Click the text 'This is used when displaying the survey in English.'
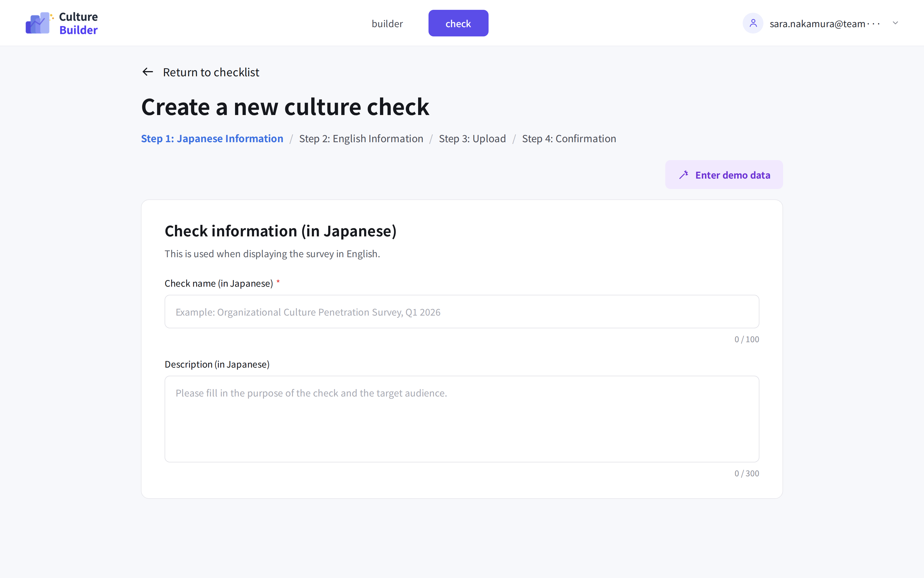This screenshot has height=578, width=924. (272, 254)
